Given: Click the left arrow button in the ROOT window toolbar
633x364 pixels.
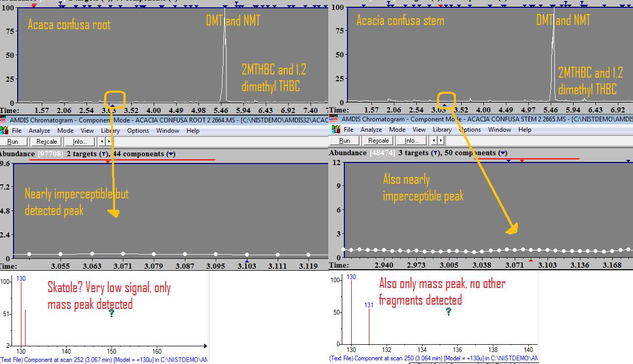Looking at the screenshot, I should click(103, 141).
